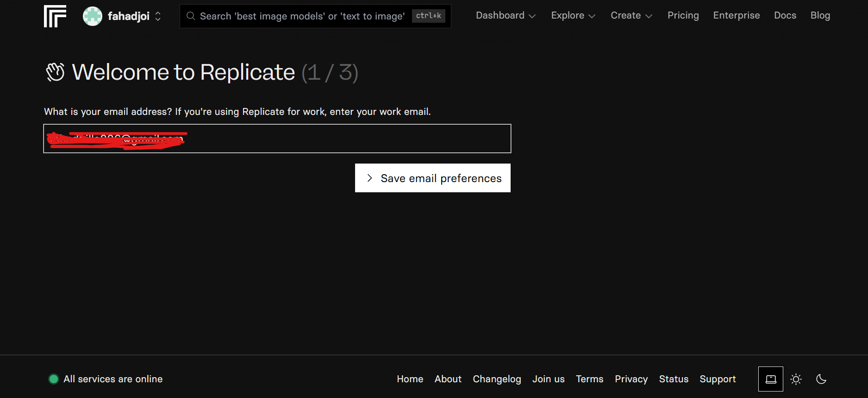Focus the model search box
The width and height of the screenshot is (868, 398).
[302, 16]
